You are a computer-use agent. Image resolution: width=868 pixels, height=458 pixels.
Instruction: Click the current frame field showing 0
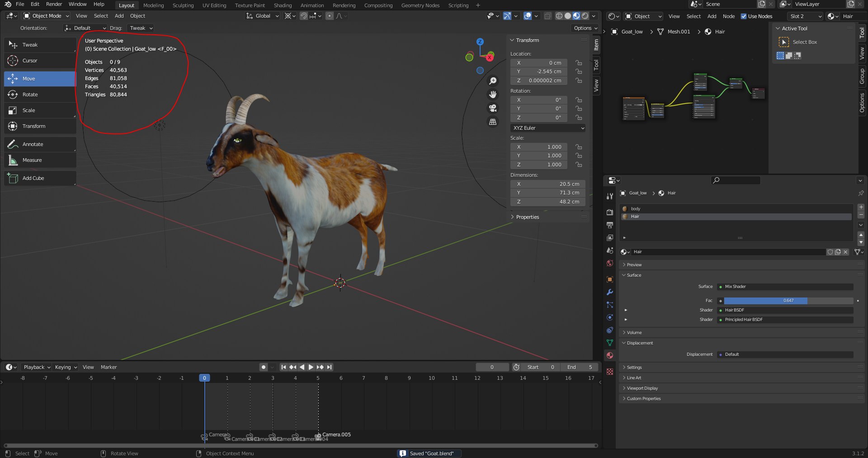click(492, 367)
